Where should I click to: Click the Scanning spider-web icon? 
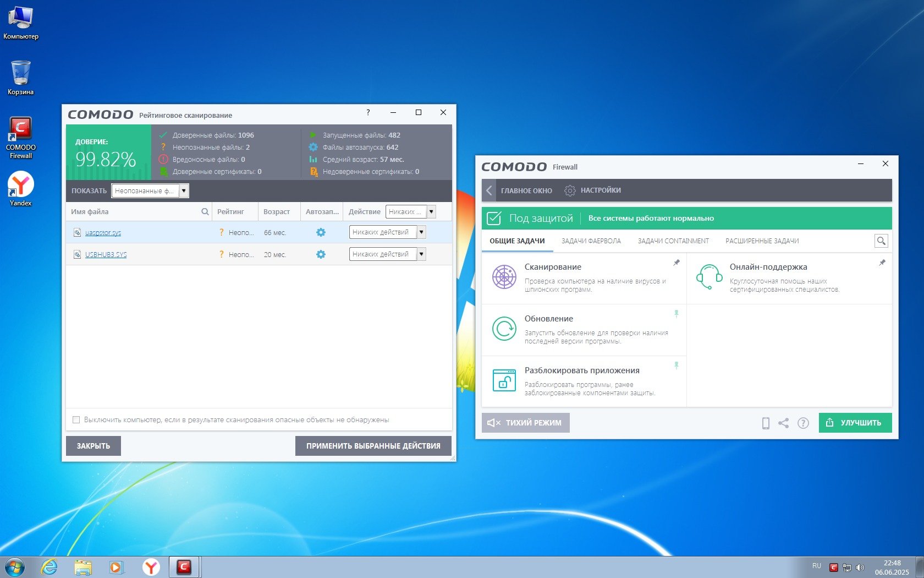click(504, 277)
